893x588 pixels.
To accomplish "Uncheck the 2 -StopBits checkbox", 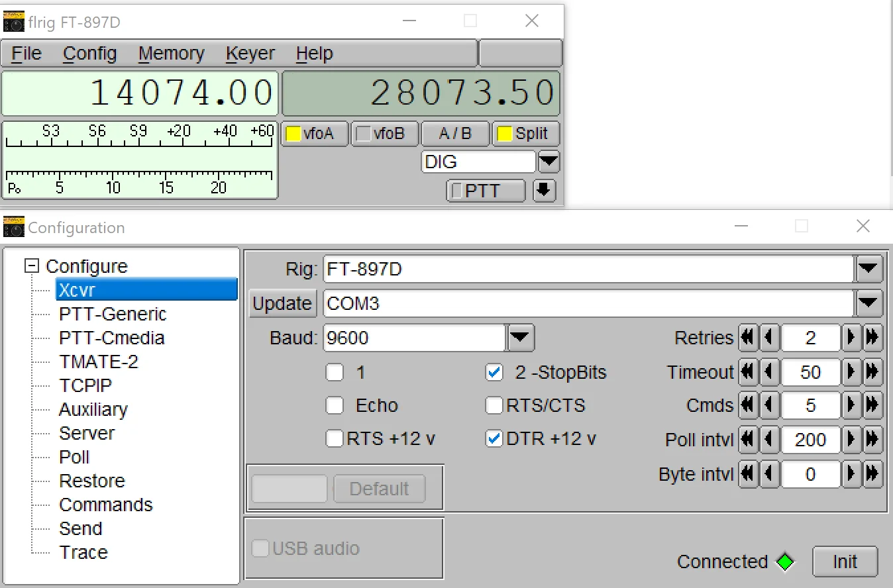I will [494, 372].
